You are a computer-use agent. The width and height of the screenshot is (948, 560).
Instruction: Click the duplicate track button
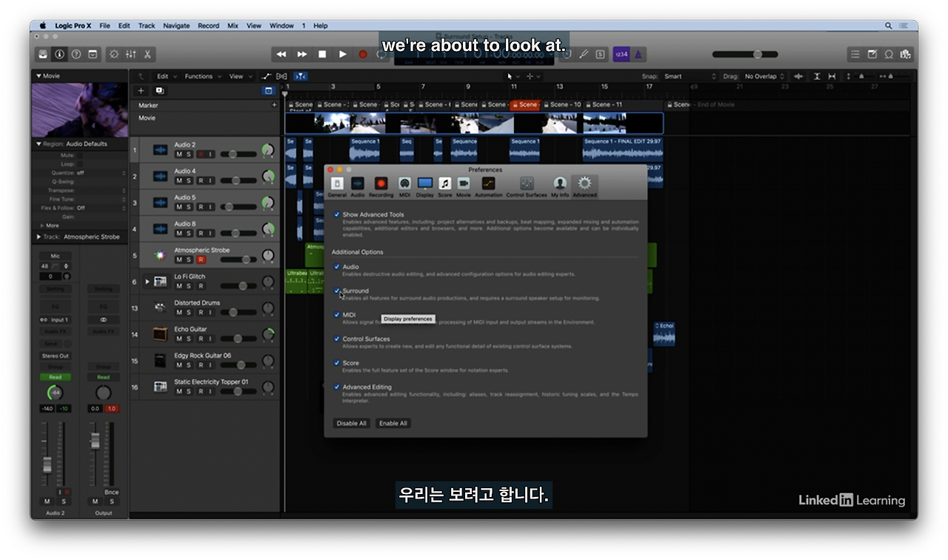point(159,90)
